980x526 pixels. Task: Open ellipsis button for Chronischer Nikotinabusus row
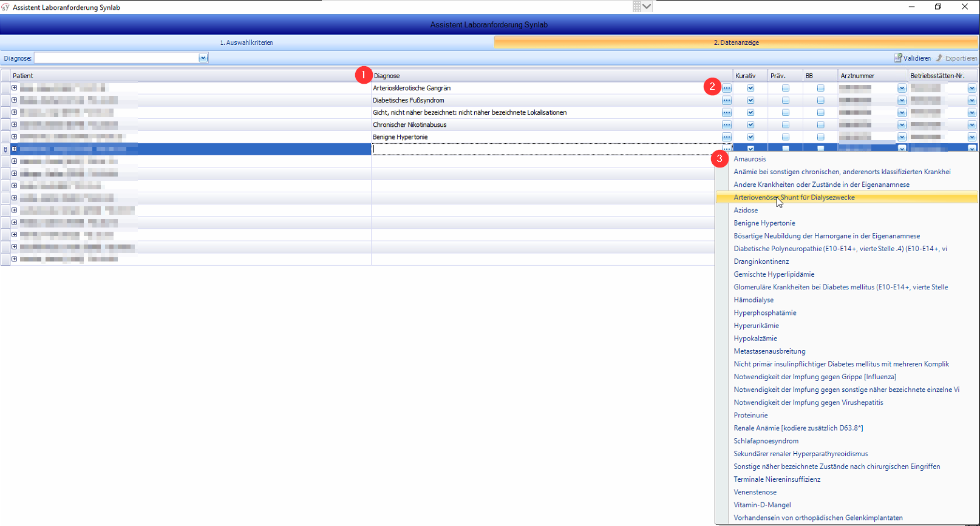coord(726,125)
